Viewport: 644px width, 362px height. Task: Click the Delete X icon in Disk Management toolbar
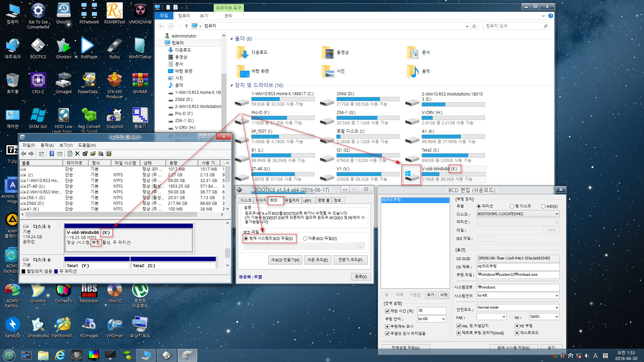pyautogui.click(x=77, y=154)
